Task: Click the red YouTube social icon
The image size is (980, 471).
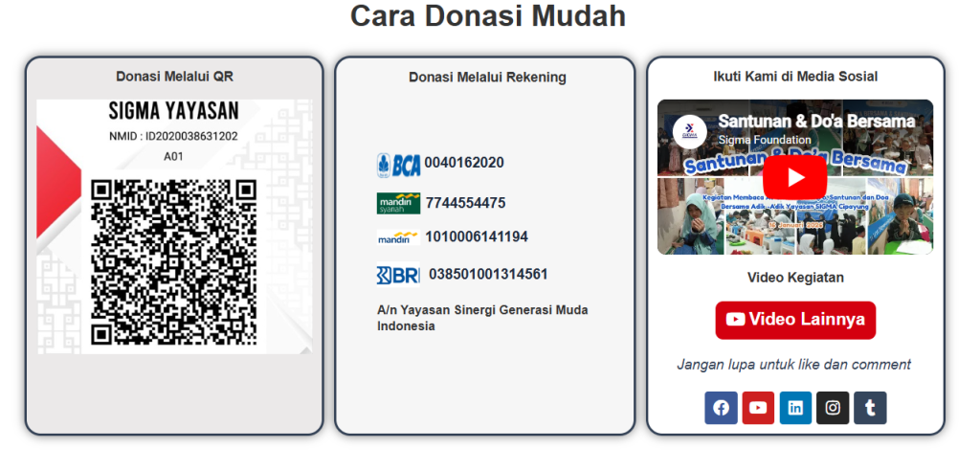Action: coord(758,408)
